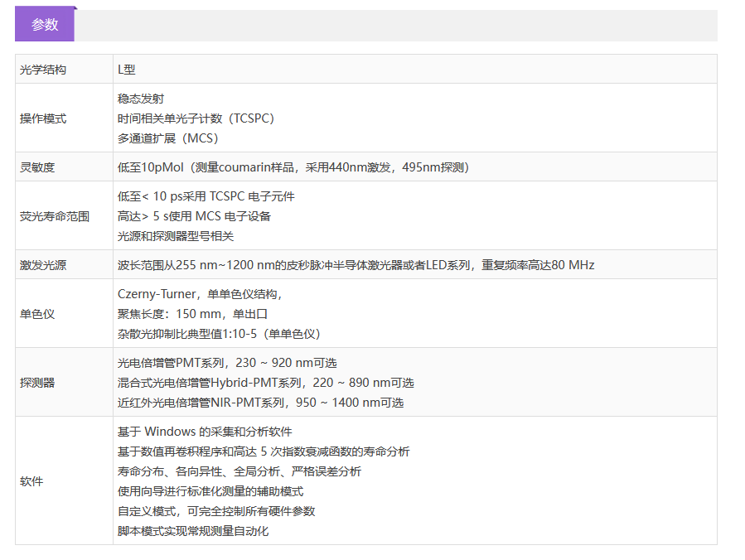This screenshot has width=745, height=560.
Task: Click the L型 value cell
Action: point(127,70)
